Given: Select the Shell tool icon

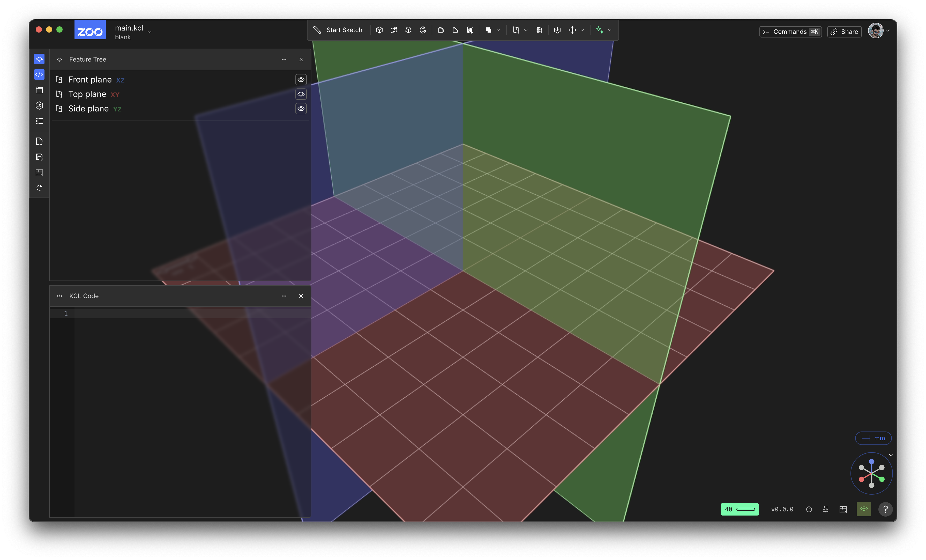Looking at the screenshot, I should [x=470, y=30].
